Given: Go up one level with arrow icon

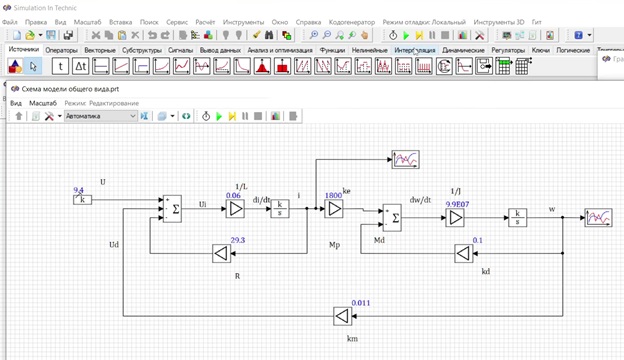Looking at the screenshot, I should pos(19,116).
